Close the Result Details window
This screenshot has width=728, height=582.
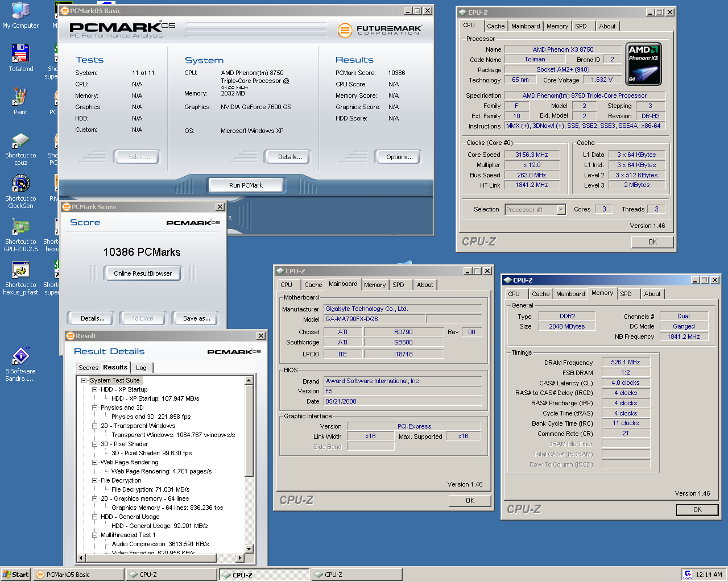tap(261, 336)
